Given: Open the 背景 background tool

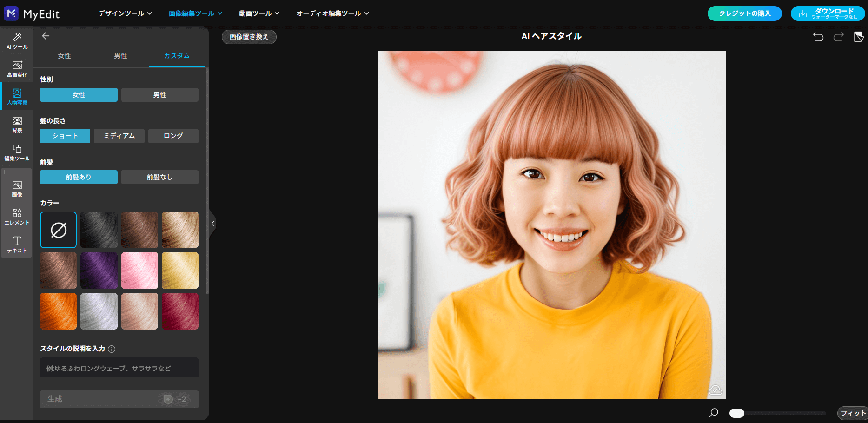Looking at the screenshot, I should 17,125.
